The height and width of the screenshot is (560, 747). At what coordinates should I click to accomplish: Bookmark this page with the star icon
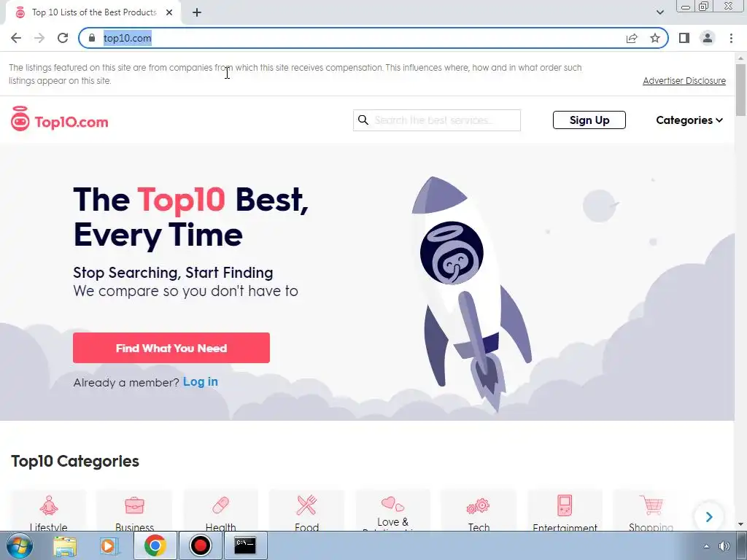tap(655, 38)
